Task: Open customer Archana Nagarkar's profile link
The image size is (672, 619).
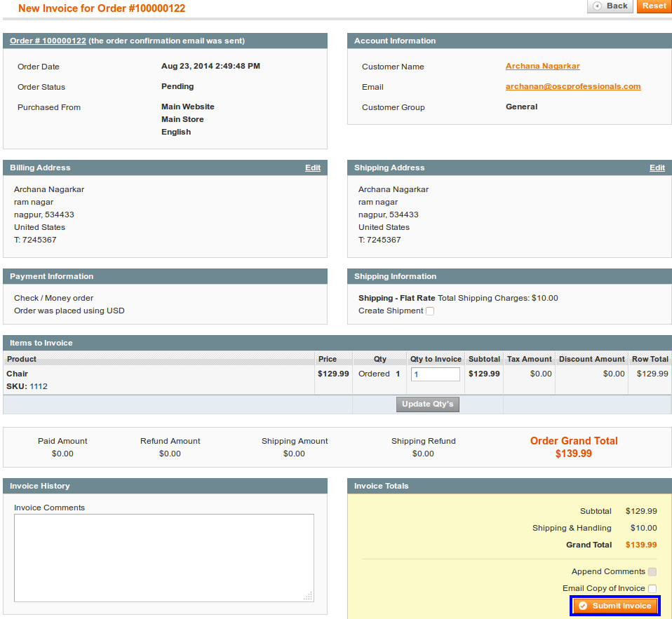Action: click(542, 67)
